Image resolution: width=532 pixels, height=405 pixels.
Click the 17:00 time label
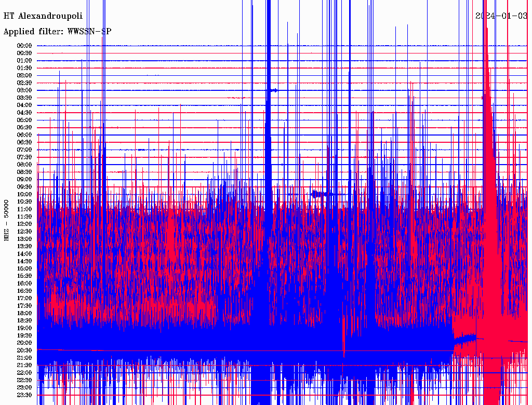24,299
